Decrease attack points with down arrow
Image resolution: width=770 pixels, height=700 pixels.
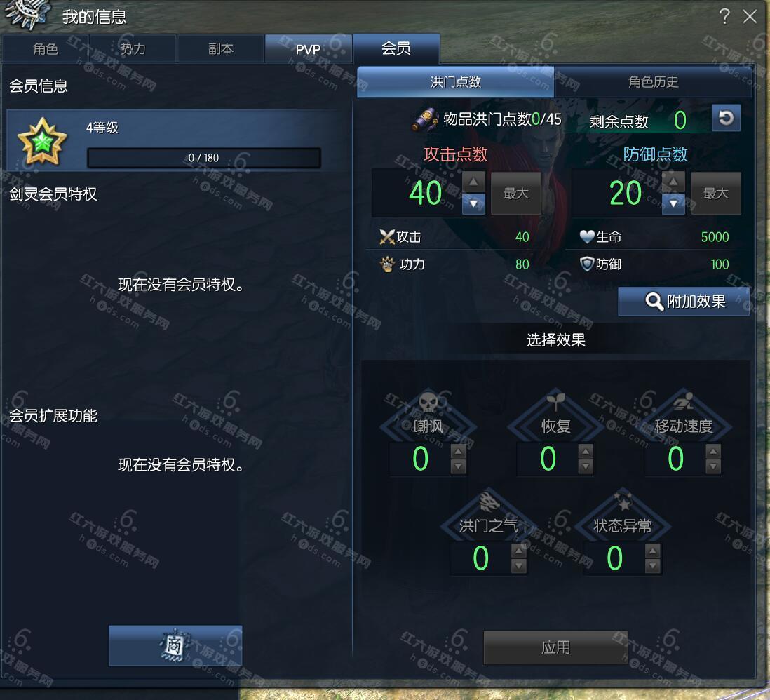pyautogui.click(x=473, y=204)
